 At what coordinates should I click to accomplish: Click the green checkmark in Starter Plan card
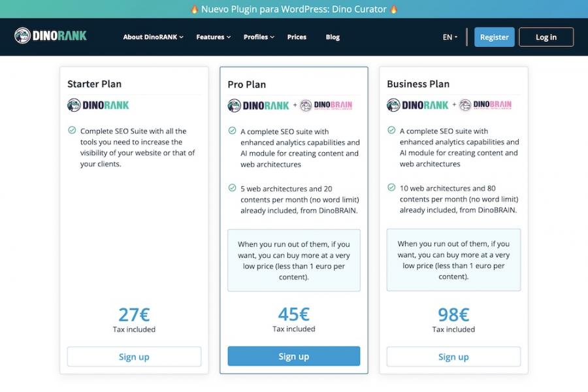[72, 131]
